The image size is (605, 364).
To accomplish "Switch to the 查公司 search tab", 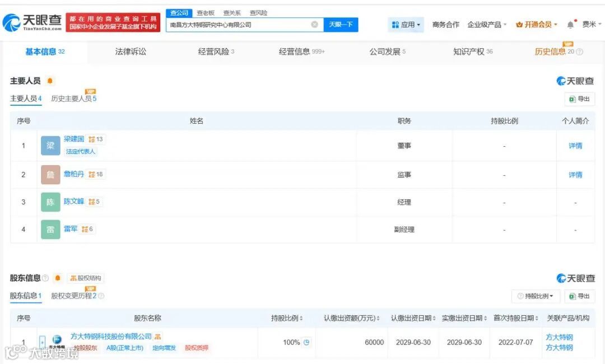I will click(179, 13).
